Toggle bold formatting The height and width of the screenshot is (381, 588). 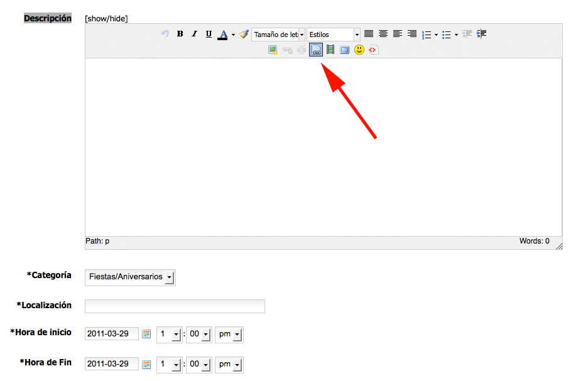click(x=180, y=34)
